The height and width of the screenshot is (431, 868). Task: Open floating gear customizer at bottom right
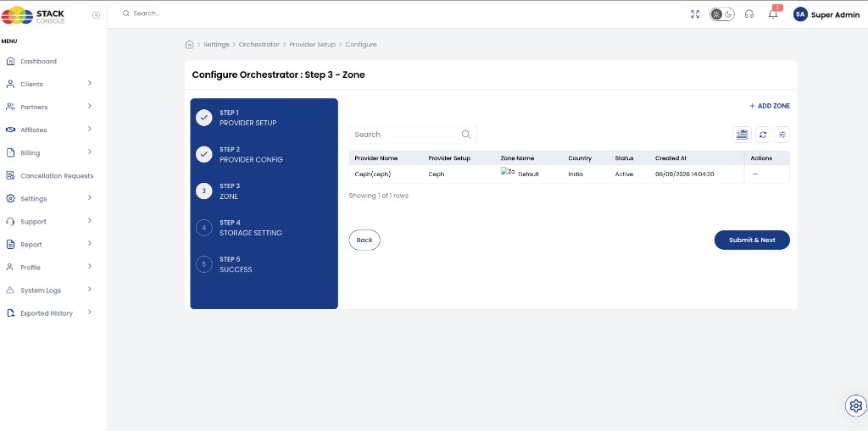[x=856, y=406]
